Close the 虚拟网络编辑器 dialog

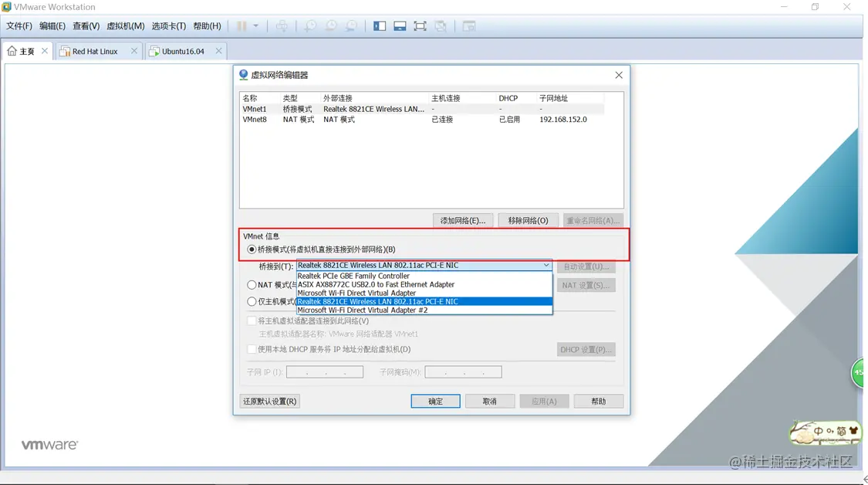click(x=619, y=75)
